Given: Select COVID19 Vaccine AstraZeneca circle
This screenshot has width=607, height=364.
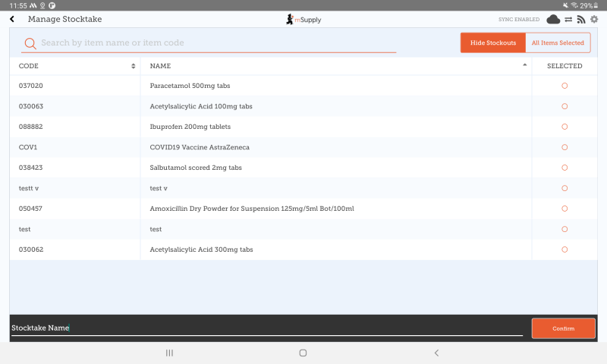Looking at the screenshot, I should (x=565, y=147).
